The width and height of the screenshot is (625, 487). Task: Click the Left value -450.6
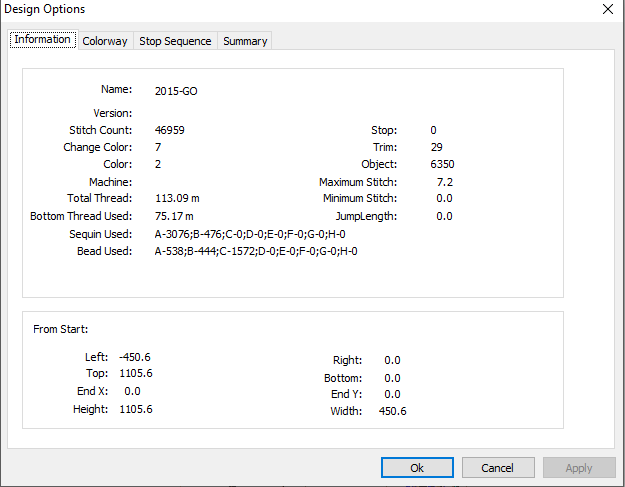pos(135,357)
